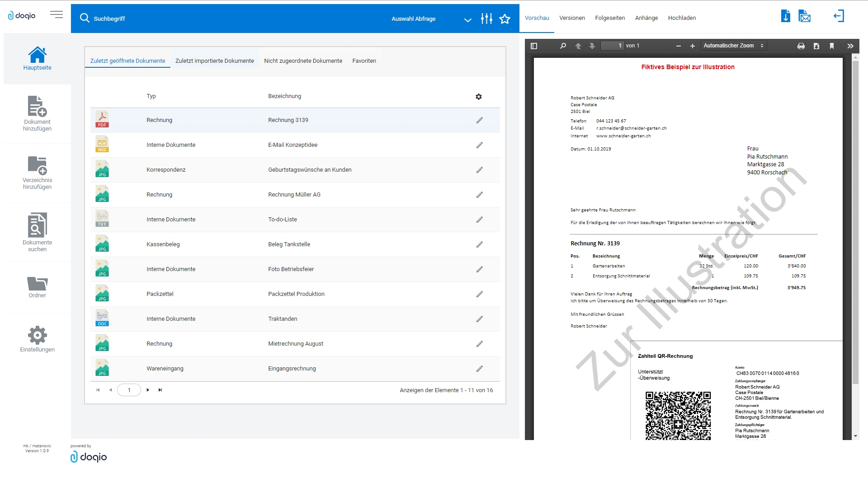Open the Automatischer Zoom dropdown

[x=733, y=46]
